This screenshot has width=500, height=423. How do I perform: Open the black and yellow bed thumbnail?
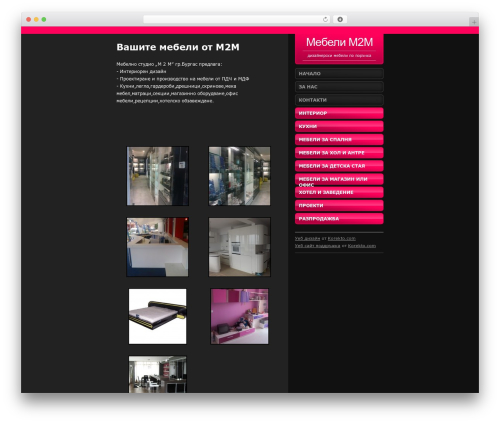click(x=158, y=316)
